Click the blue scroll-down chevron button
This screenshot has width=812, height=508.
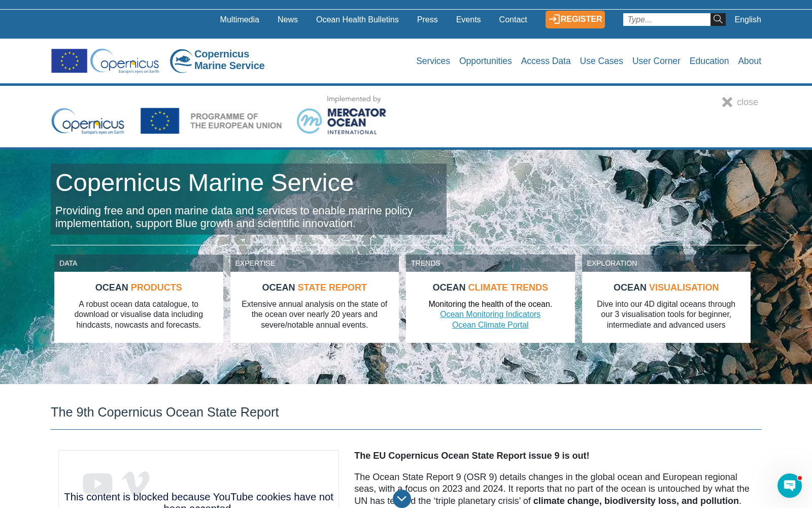click(402, 499)
